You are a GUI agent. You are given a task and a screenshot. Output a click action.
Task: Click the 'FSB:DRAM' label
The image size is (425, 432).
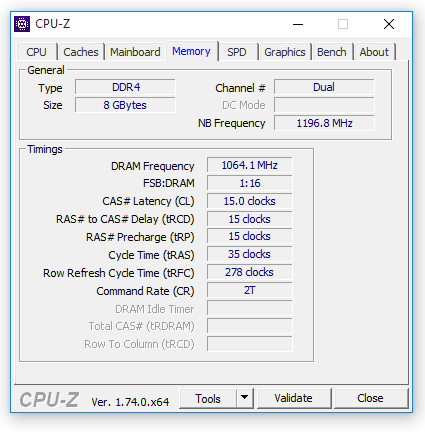click(x=169, y=183)
